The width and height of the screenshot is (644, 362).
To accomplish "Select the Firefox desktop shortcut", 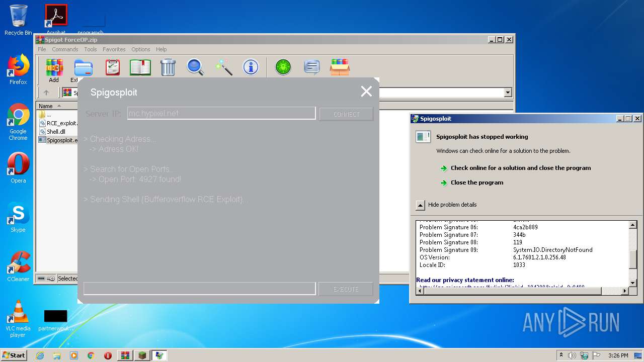I will (x=18, y=69).
